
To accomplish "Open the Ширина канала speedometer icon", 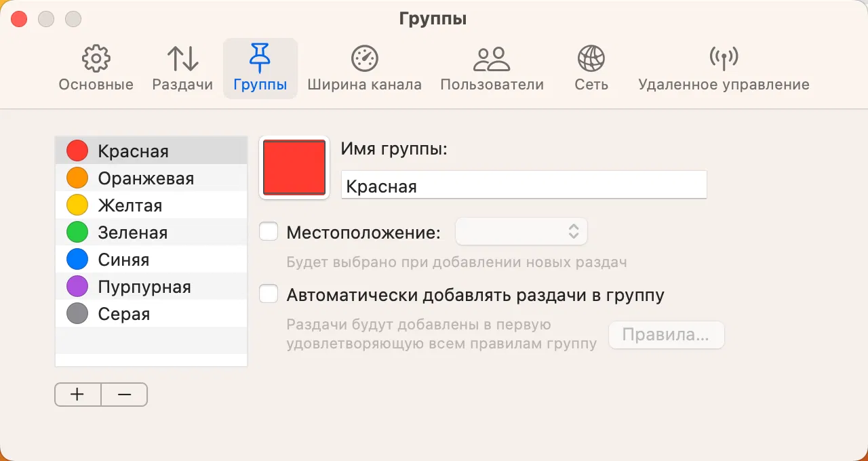I will (364, 59).
